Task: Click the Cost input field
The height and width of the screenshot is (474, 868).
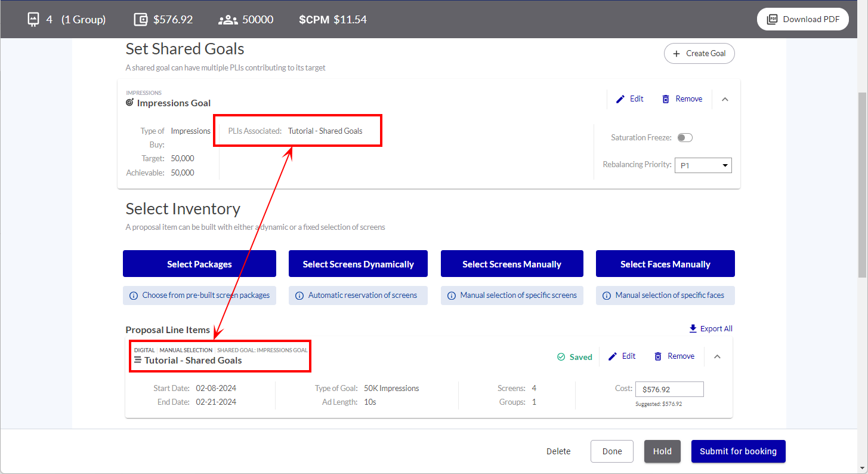Action: 669,389
